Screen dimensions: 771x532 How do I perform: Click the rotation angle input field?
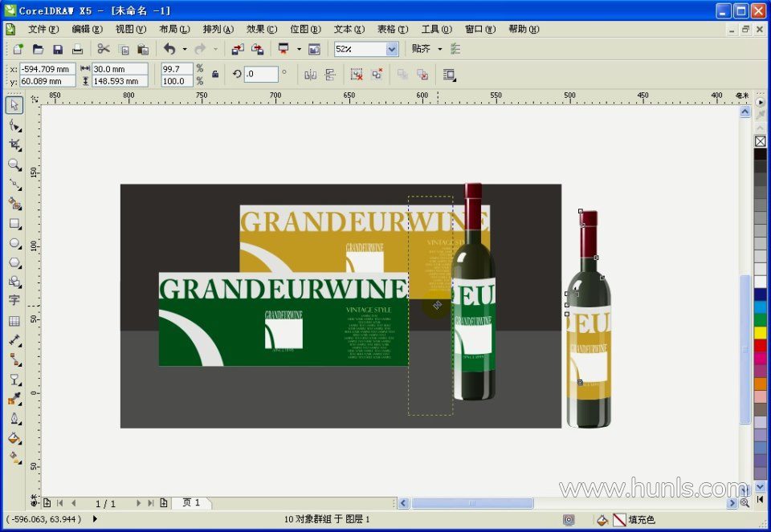261,75
